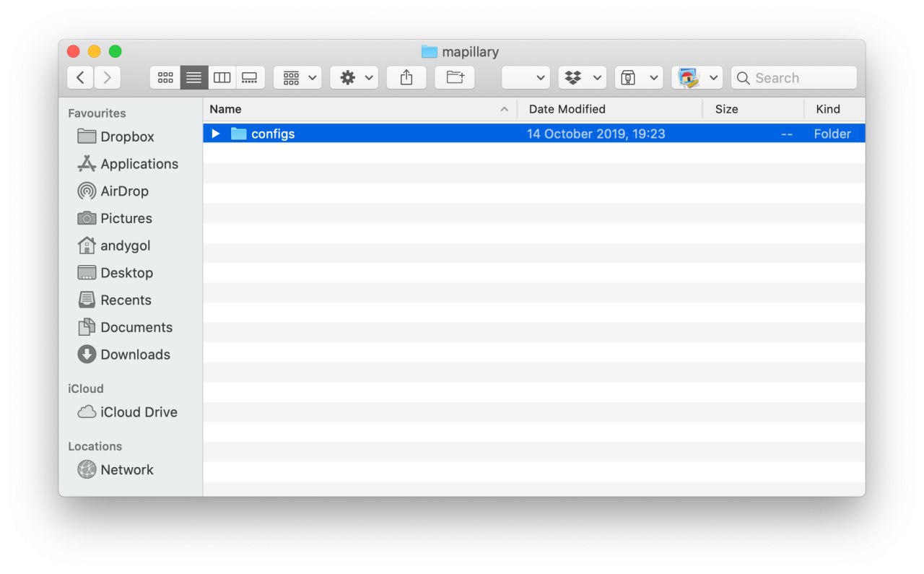Image resolution: width=924 pixels, height=574 pixels.
Task: Open the drive eject toolbar dropdown
Action: click(639, 78)
